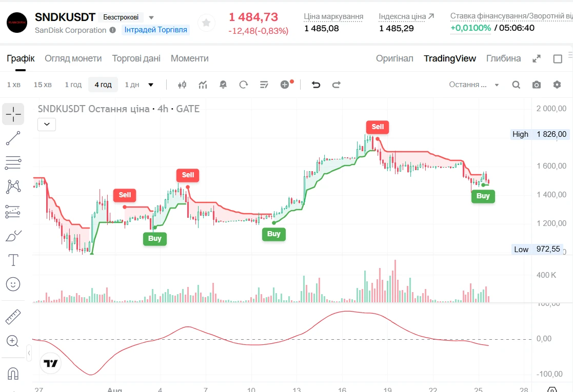Open the emoji icons tool
The image size is (573, 392).
tap(13, 284)
